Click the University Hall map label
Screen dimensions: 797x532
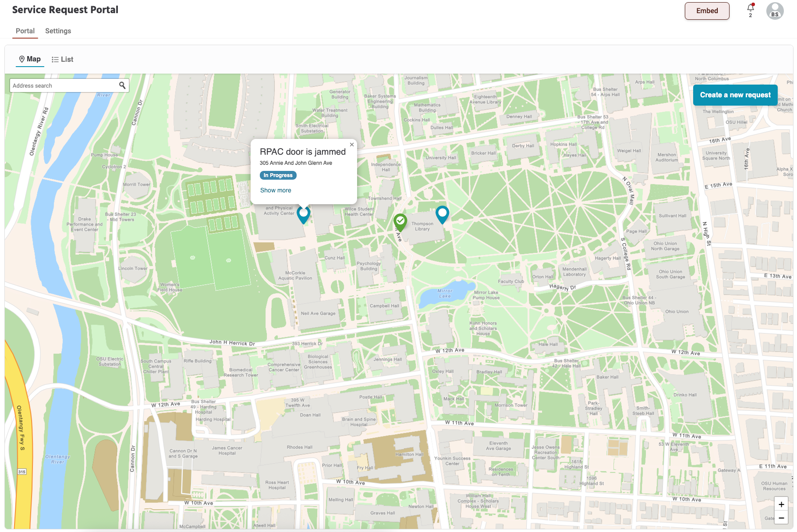(441, 158)
